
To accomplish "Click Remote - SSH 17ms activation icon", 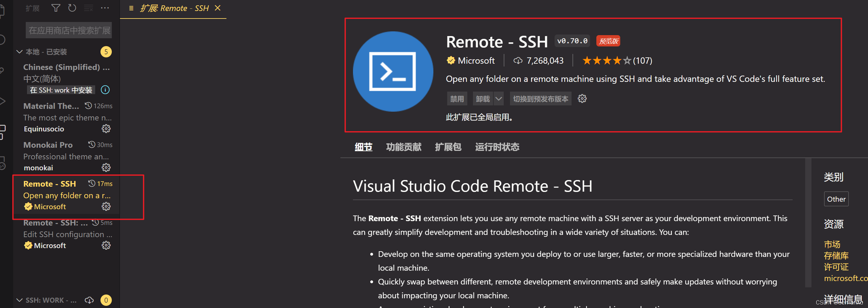I will pos(92,183).
